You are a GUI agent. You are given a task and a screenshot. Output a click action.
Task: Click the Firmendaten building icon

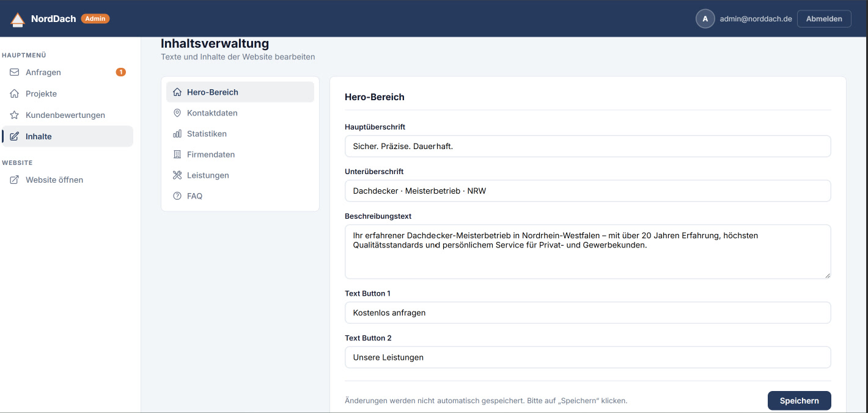177,155
